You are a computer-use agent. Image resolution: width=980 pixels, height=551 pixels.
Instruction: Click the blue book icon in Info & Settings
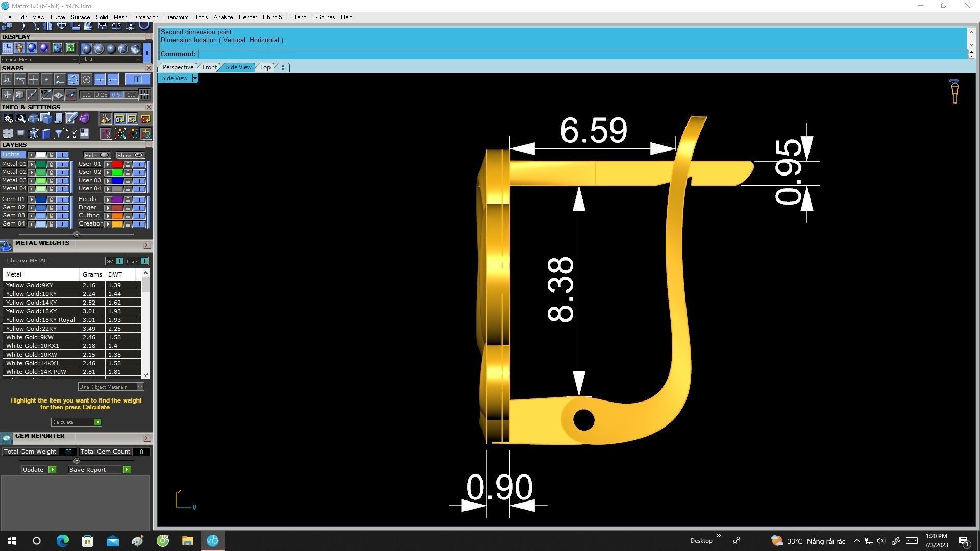[x=46, y=134]
